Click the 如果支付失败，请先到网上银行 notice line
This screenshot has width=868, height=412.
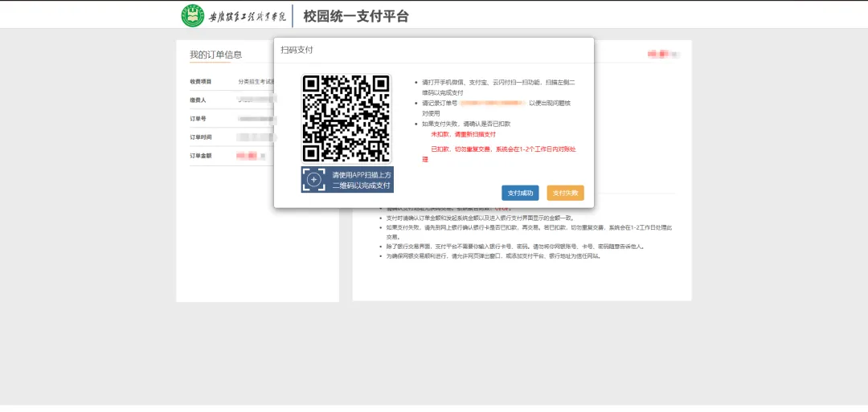529,232
